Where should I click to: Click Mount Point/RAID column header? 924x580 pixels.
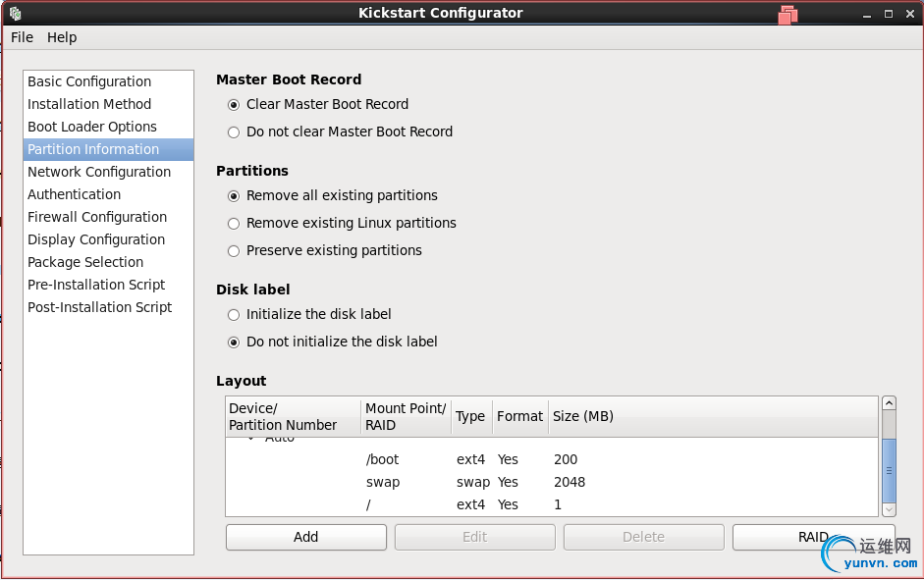(406, 416)
